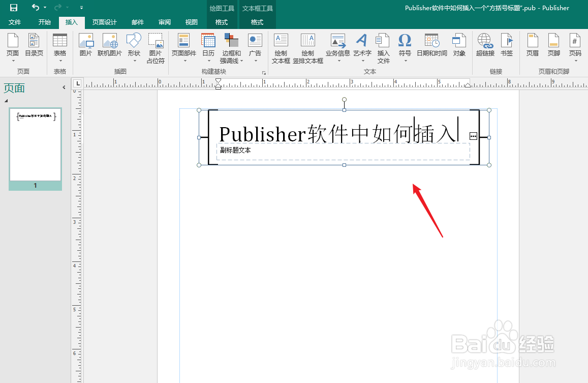The image size is (588, 383).
Task: Insert a new page with 页面 icon
Action: coord(13,47)
